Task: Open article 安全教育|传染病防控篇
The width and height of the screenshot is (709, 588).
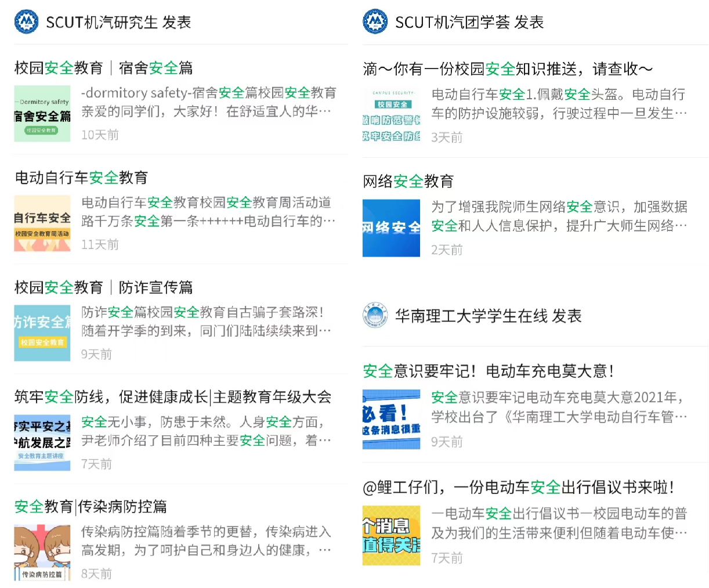Action: [91, 507]
